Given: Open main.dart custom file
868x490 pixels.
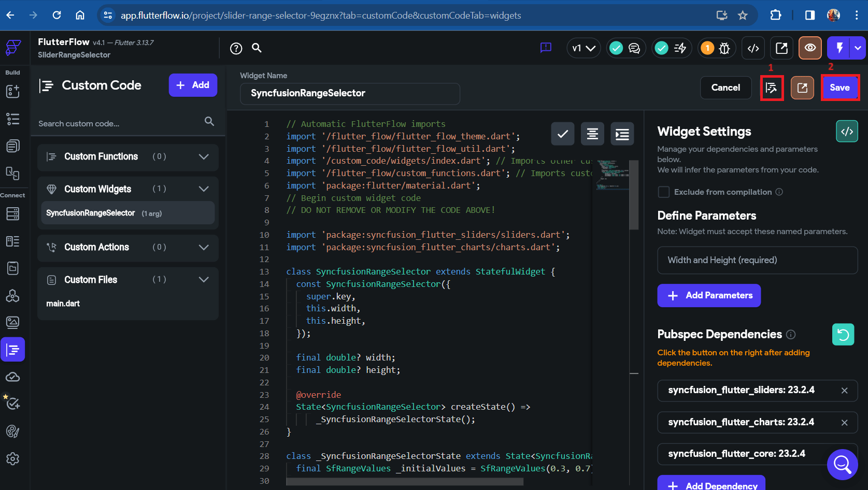Looking at the screenshot, I should 63,304.
